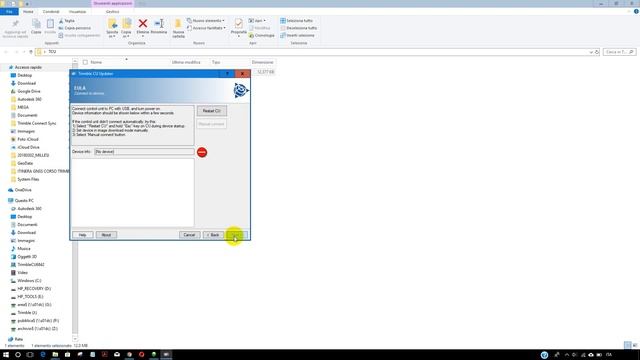Click the About button in updater dialog
The image size is (640, 360).
pos(106,235)
